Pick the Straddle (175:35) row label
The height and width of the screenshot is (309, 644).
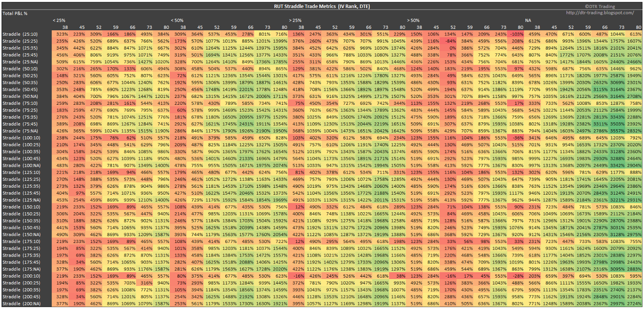point(21,255)
